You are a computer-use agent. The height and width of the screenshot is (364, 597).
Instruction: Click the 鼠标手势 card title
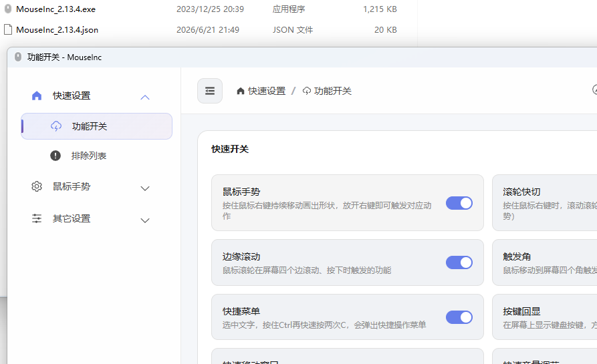tap(241, 192)
